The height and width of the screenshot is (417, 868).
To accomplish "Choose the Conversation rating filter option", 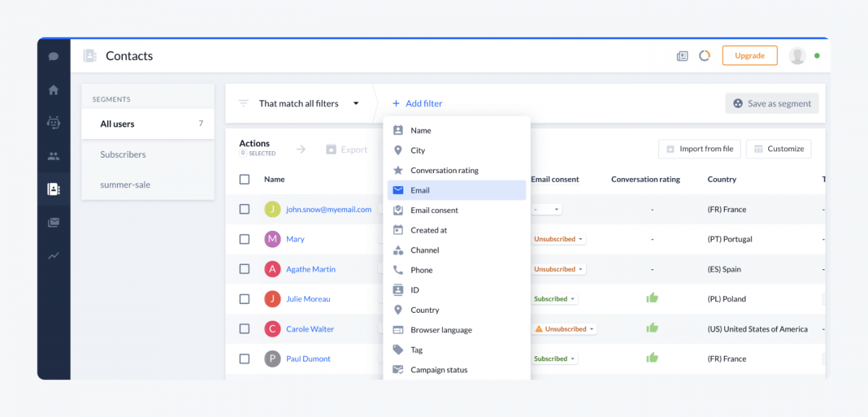I will pyautogui.click(x=456, y=170).
